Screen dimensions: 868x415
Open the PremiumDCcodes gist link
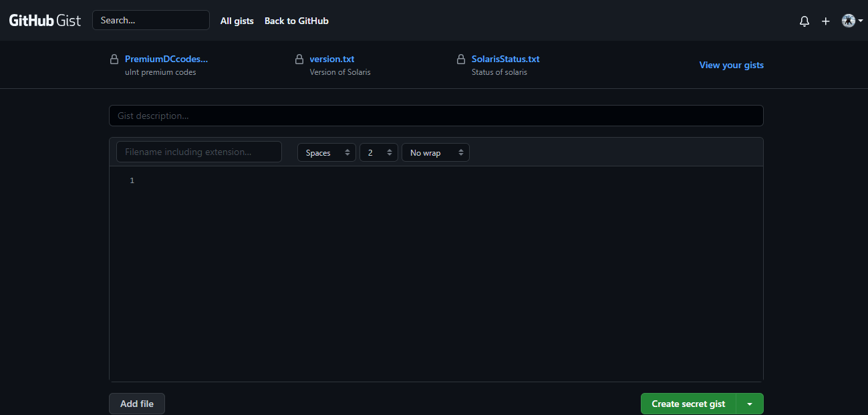click(x=166, y=59)
